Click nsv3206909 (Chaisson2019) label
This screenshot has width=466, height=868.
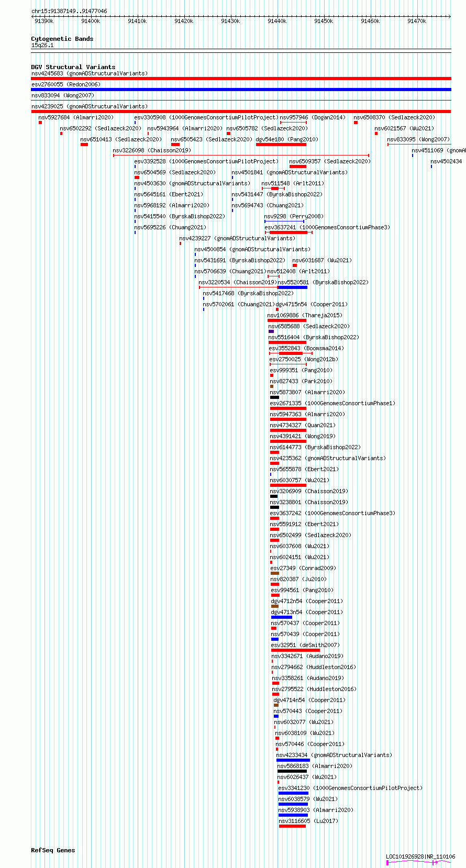coord(309,491)
